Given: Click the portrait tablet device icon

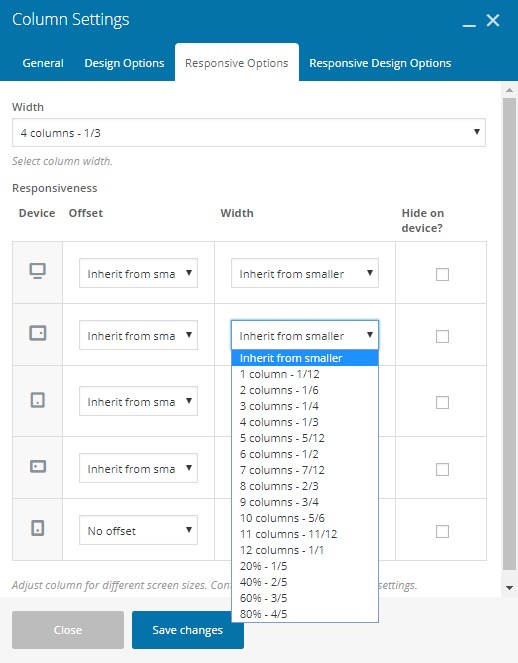Looking at the screenshot, I should tap(37, 400).
